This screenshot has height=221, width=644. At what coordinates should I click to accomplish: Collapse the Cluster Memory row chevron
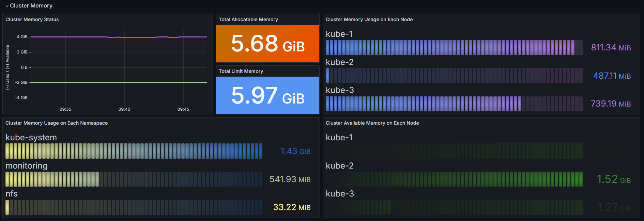[7, 6]
